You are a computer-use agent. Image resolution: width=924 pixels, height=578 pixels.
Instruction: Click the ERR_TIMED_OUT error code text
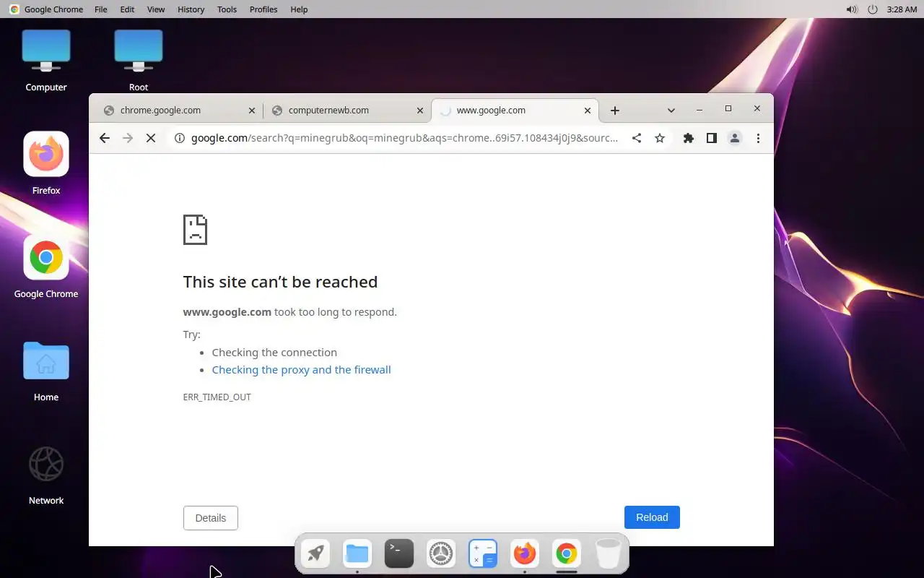[x=217, y=397]
